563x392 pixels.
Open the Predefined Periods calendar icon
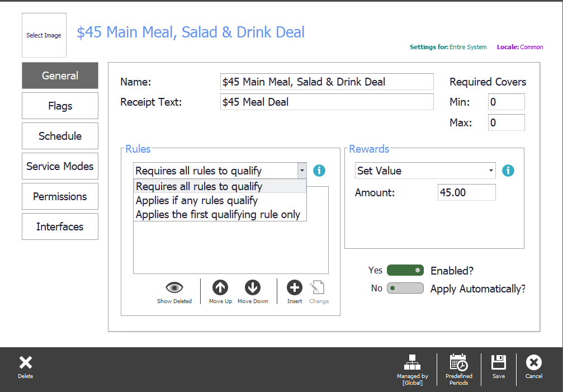tap(458, 362)
